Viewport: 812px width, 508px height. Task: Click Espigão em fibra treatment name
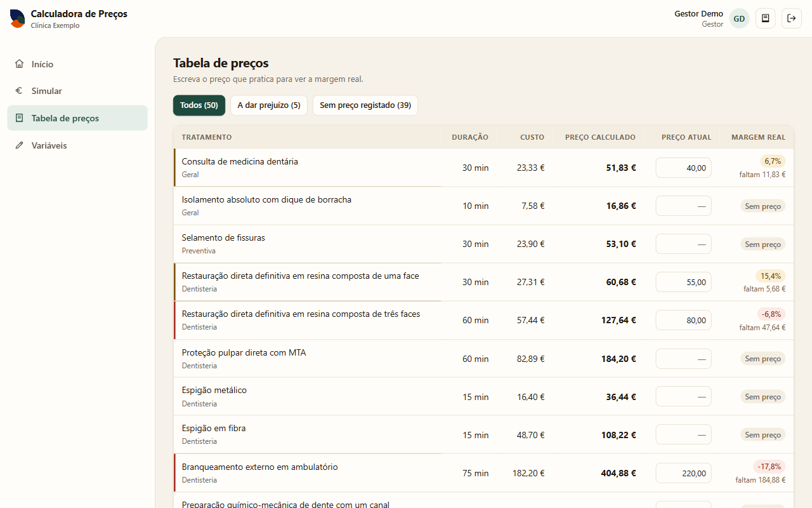(214, 429)
